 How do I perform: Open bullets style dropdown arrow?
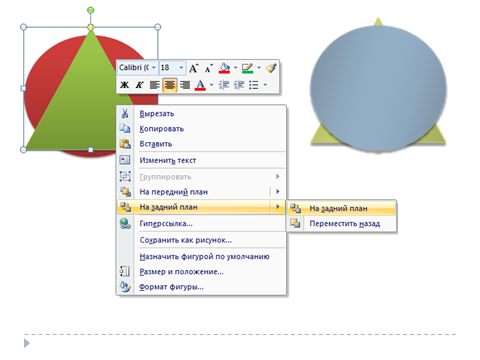[x=265, y=85]
